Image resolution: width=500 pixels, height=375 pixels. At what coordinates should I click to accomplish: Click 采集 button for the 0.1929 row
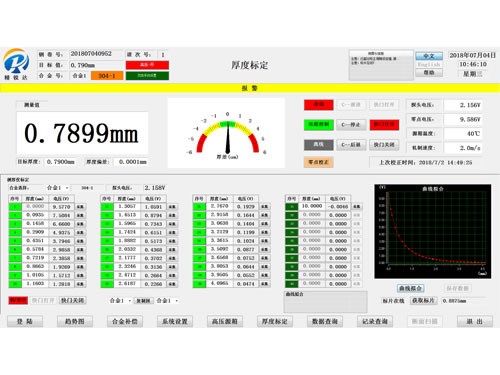pyautogui.click(x=264, y=207)
